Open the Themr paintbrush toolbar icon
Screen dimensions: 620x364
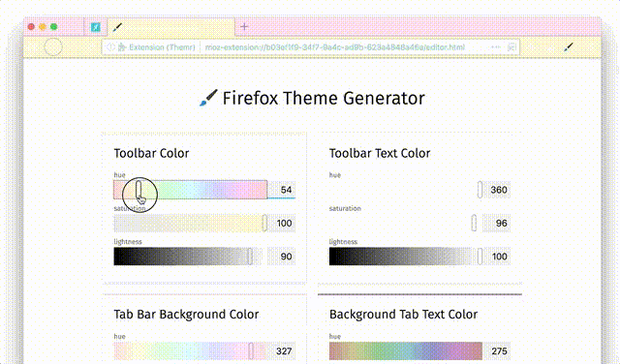569,47
